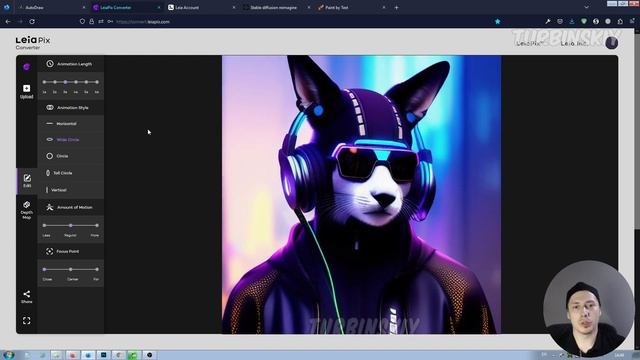The width and height of the screenshot is (640, 360).
Task: Click the Focus Point target icon
Action: [x=49, y=251]
